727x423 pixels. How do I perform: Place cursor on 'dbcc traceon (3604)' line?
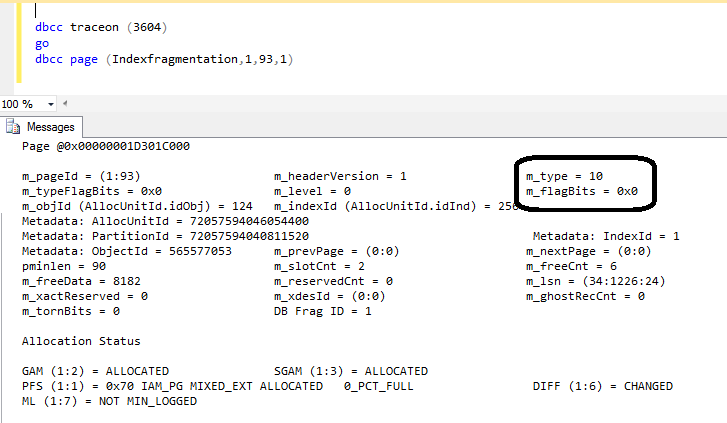(x=101, y=27)
